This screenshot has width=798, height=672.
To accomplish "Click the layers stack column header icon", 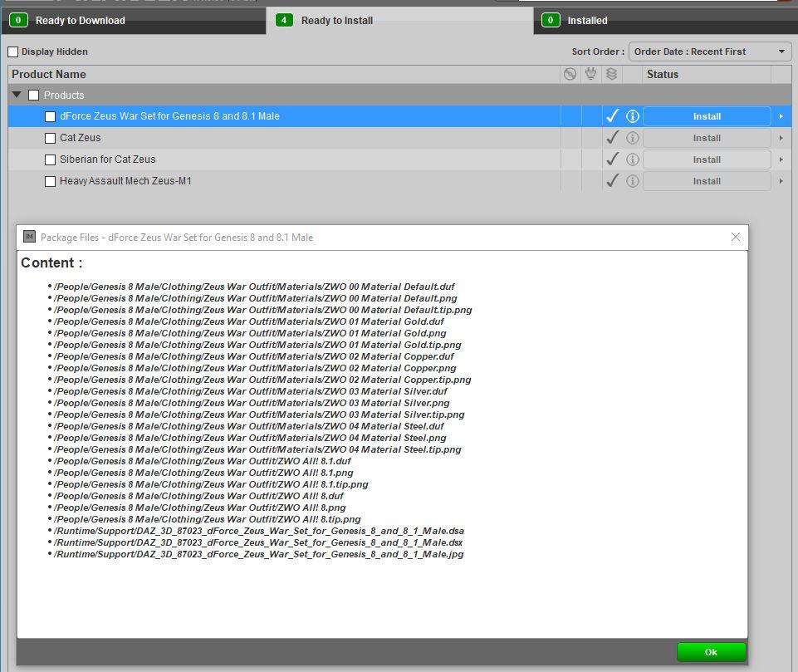I will coord(612,74).
